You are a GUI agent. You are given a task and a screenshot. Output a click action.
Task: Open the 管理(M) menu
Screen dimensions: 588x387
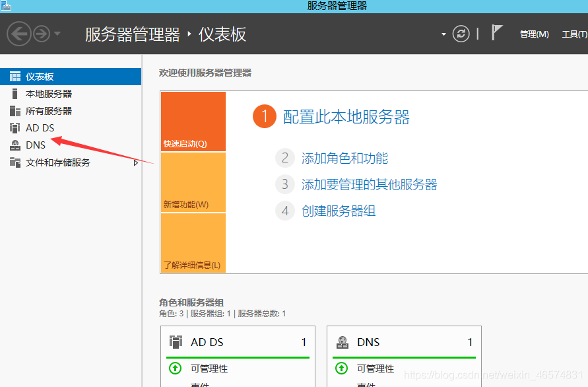click(x=535, y=34)
